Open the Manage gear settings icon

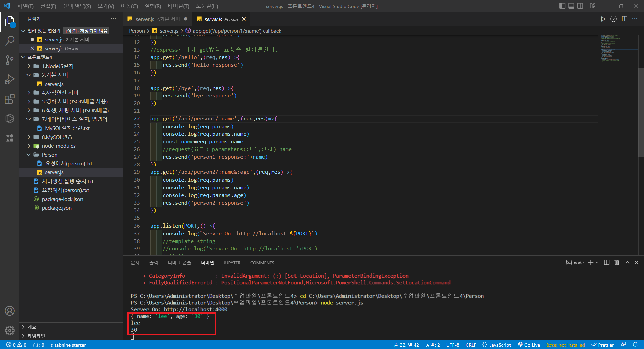(x=10, y=330)
